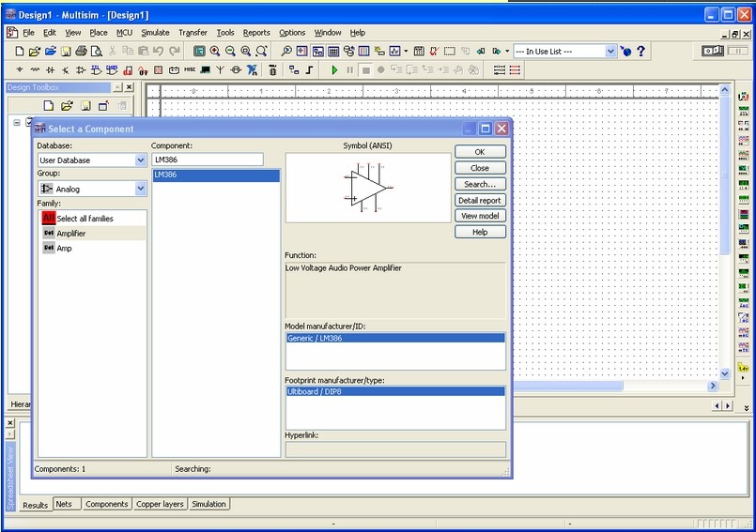Image resolution: width=756 pixels, height=532 pixels.
Task: Add the multimeter instrument from right sidebar
Action: 743,96
